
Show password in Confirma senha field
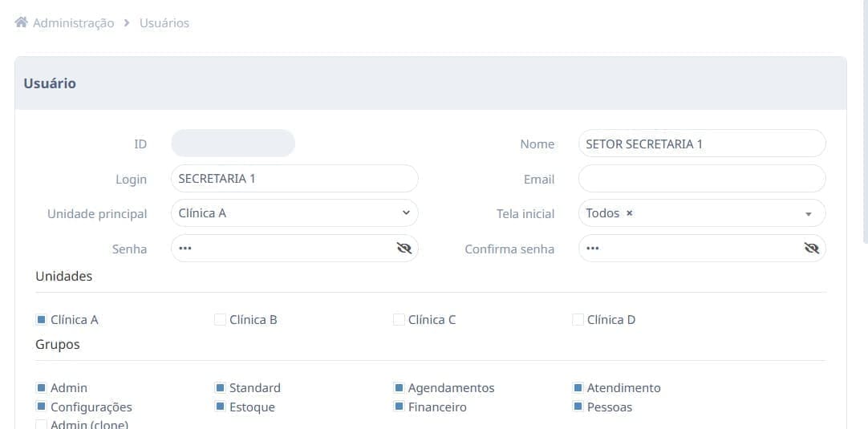click(x=812, y=248)
